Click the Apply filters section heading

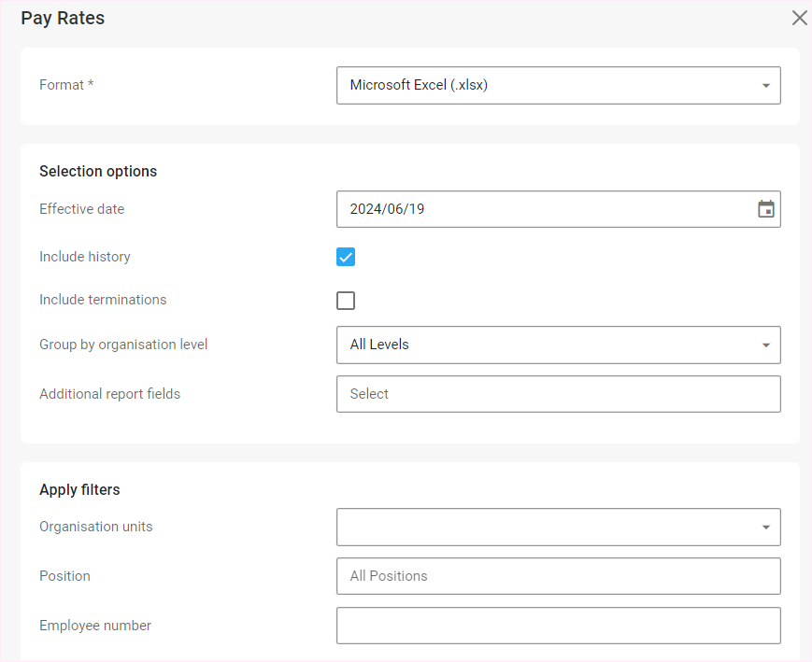click(x=79, y=489)
